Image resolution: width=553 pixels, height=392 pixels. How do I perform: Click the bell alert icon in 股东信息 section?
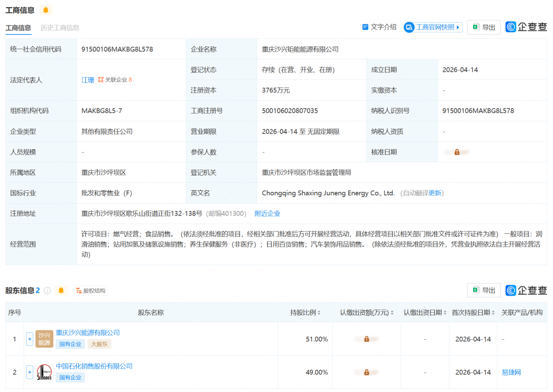coord(60,290)
